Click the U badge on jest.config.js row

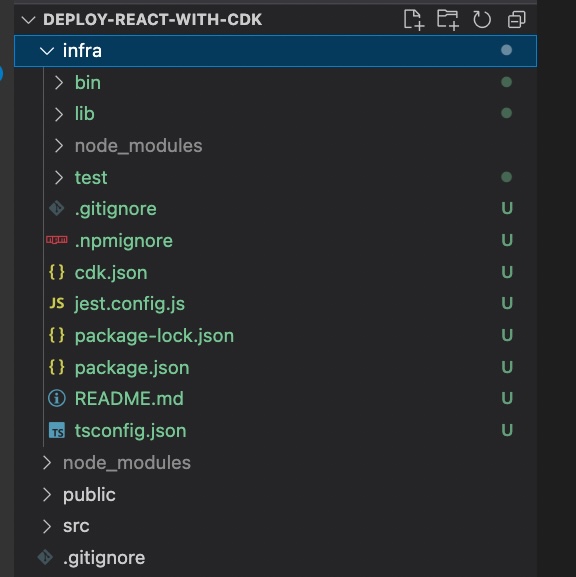coord(507,303)
